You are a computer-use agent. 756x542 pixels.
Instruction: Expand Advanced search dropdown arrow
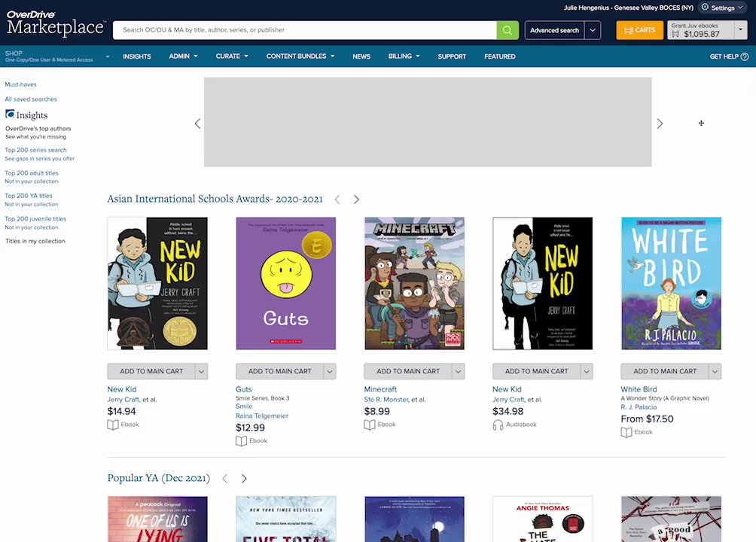(x=593, y=30)
